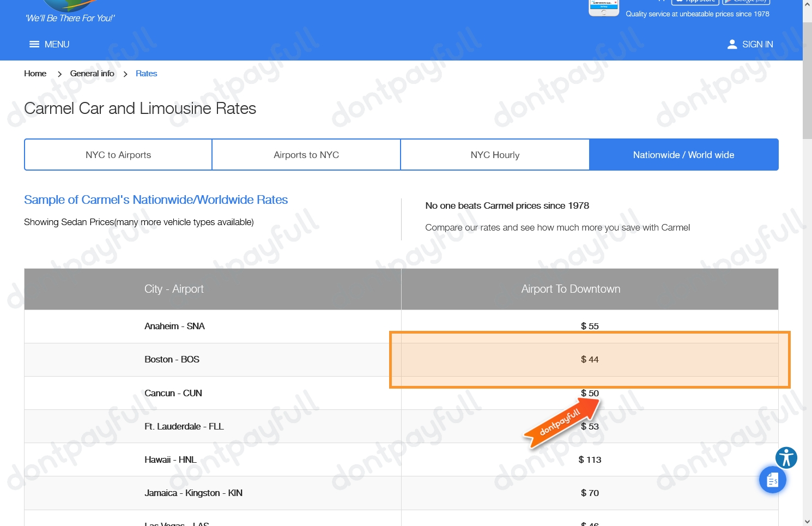The image size is (812, 526).
Task: Open the accessibility options icon
Action: [x=786, y=457]
